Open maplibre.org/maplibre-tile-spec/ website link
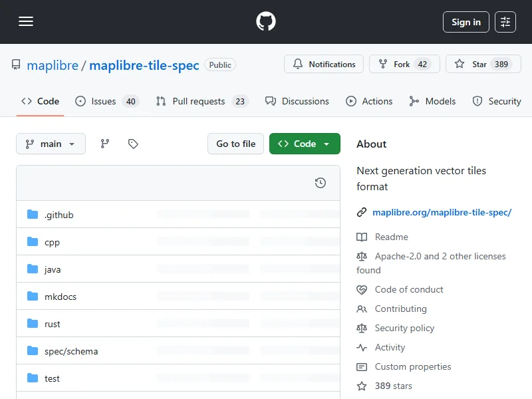Screen dimensions: 532x399 pyautogui.click(x=442, y=212)
